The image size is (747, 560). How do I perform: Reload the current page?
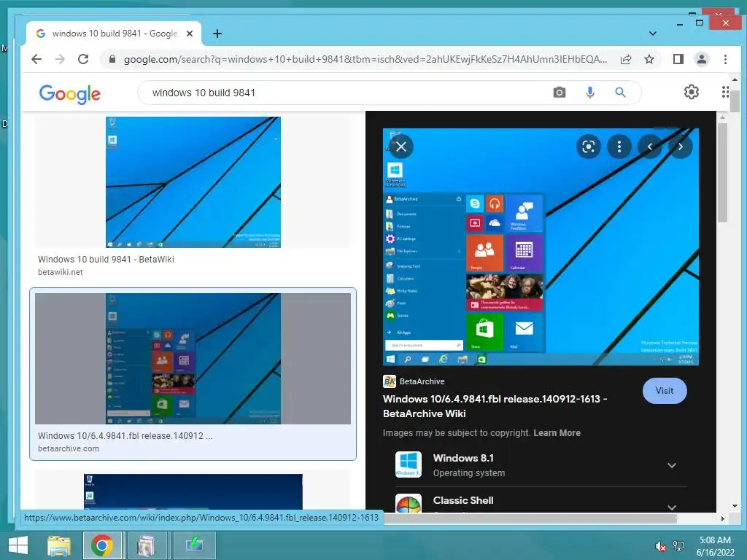pos(83,59)
